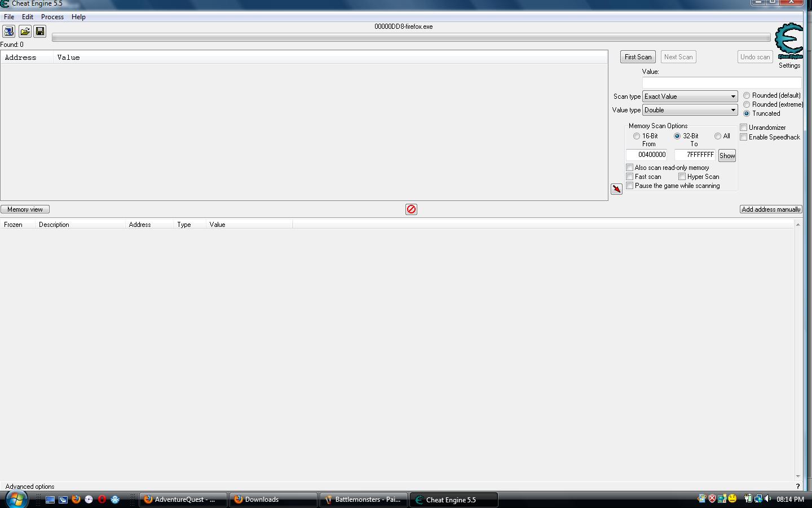Switch to AdventureQuest taskbar window
The image size is (812, 508).
click(183, 500)
